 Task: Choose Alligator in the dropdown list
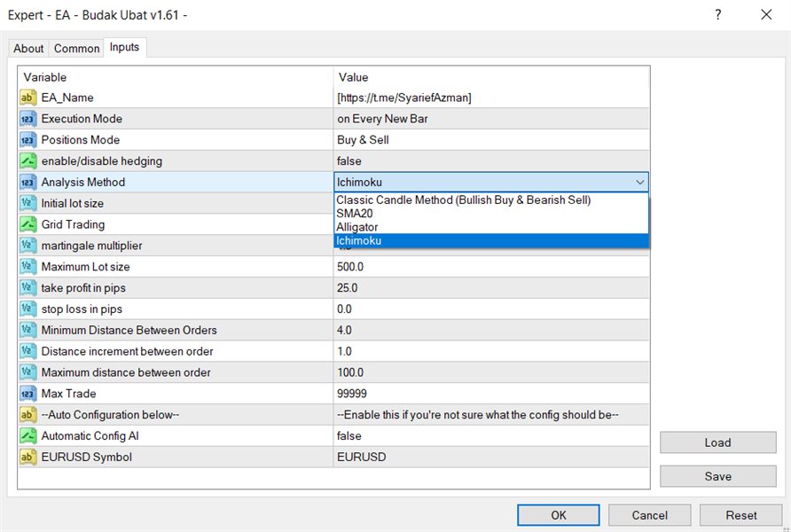pyautogui.click(x=357, y=227)
